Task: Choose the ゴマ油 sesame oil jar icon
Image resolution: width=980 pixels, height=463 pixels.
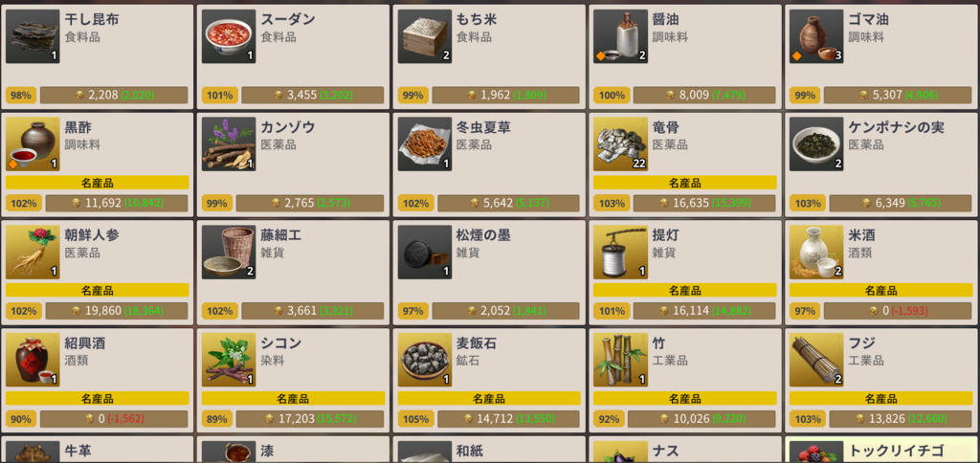Action: point(816,36)
